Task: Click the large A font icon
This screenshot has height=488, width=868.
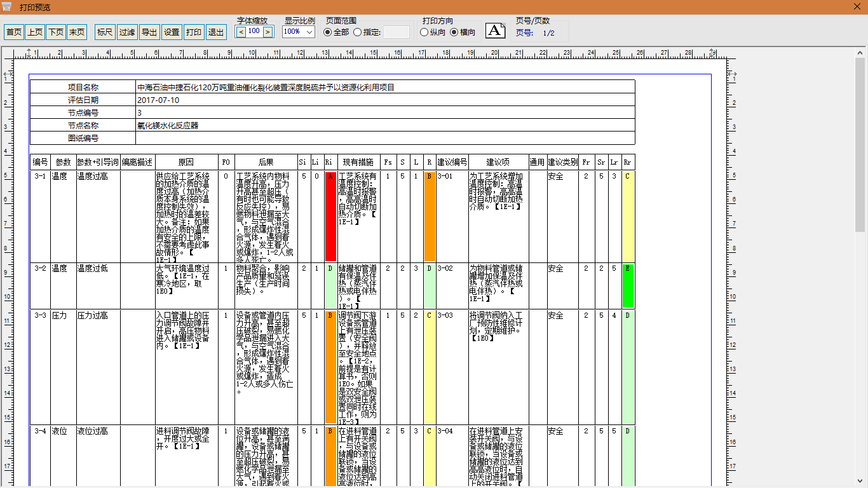Action: click(496, 30)
